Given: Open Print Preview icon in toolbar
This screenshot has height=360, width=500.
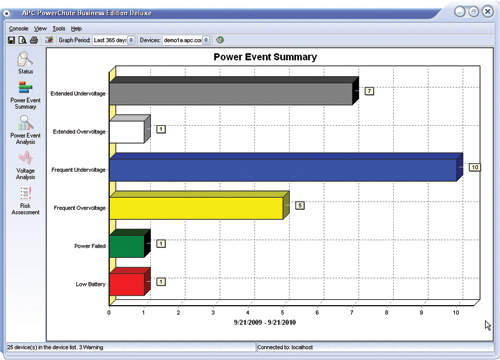Looking at the screenshot, I should click(x=22, y=40).
